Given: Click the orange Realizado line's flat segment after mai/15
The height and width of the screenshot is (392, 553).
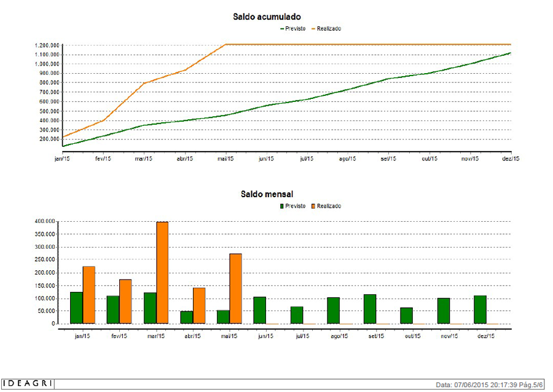Looking at the screenshot, I should point(368,44).
